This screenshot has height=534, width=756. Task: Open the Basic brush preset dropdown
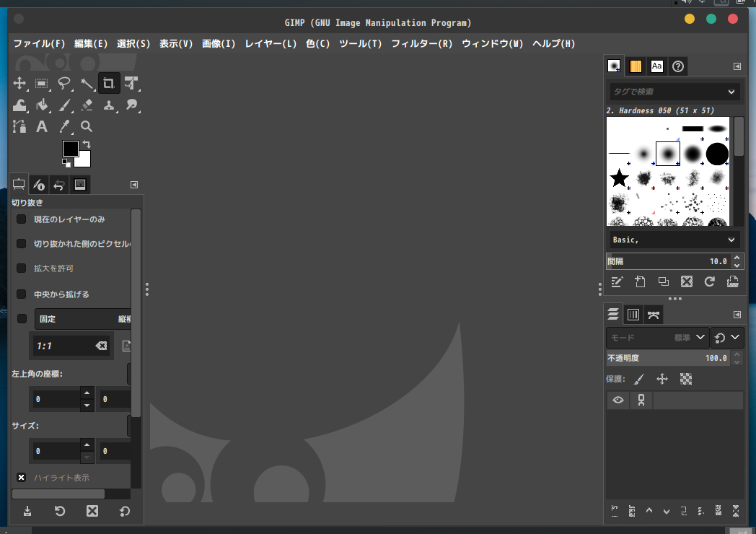pyautogui.click(x=674, y=239)
